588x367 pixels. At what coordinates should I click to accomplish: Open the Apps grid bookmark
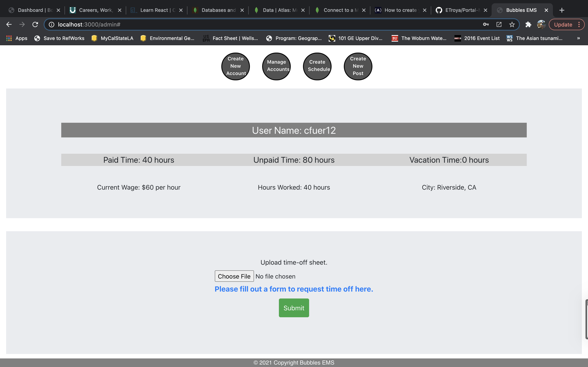[17, 38]
